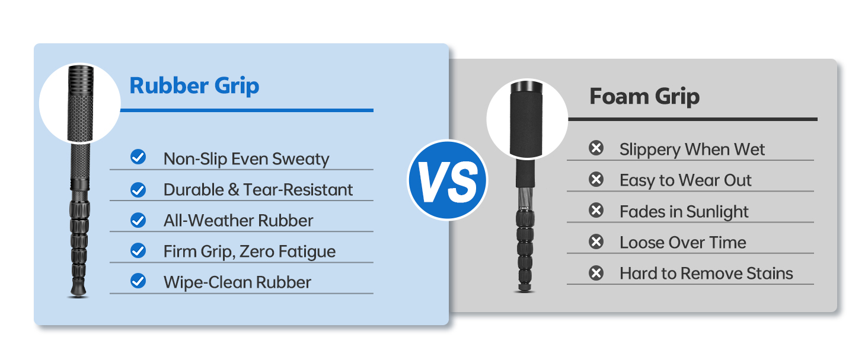Click the Non-Slip Even Sweaty text

pos(246,159)
